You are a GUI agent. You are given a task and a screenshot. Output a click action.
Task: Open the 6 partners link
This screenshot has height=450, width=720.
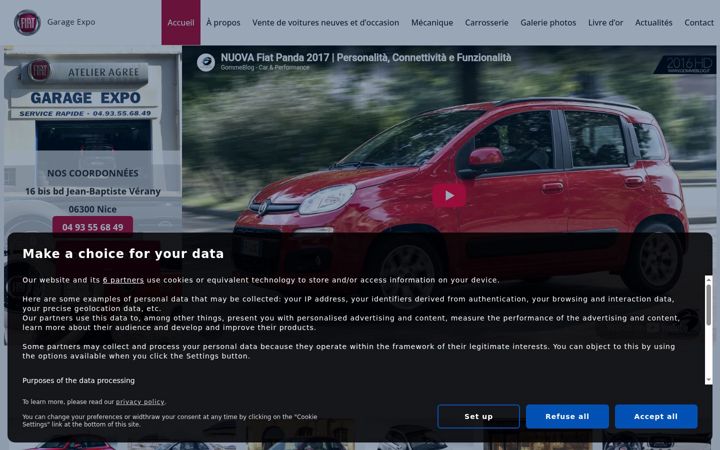123,280
